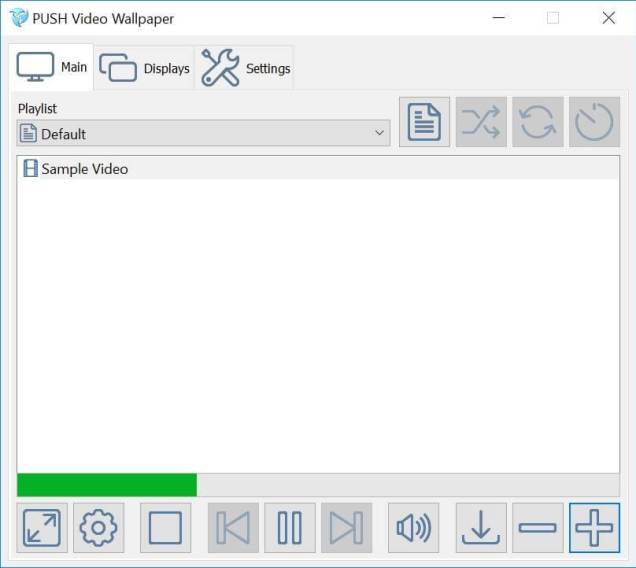Viewport: 636px width, 568px height.
Task: Pause the current video wallpaper
Action: click(x=290, y=528)
